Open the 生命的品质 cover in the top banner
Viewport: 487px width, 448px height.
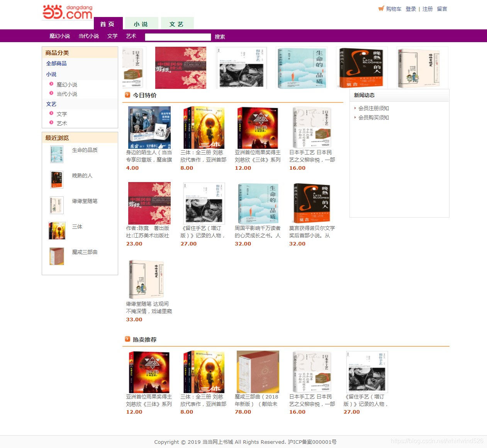click(302, 68)
